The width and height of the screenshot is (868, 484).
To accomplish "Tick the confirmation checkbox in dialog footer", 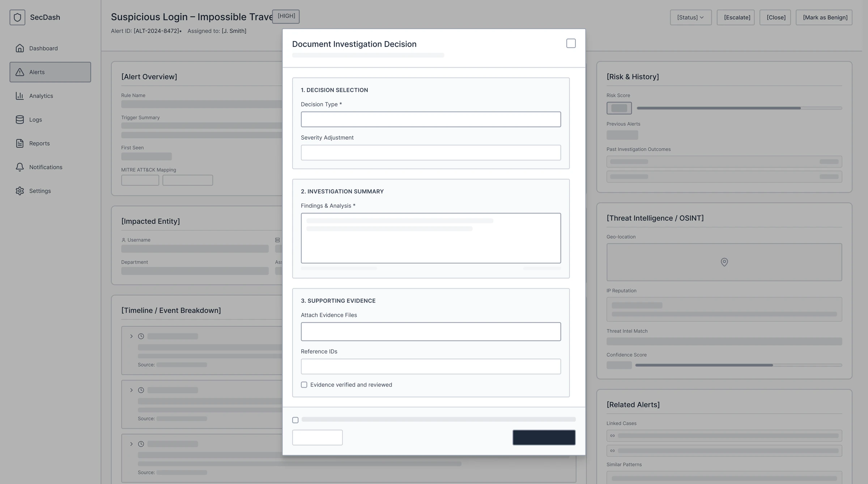I will (x=295, y=420).
